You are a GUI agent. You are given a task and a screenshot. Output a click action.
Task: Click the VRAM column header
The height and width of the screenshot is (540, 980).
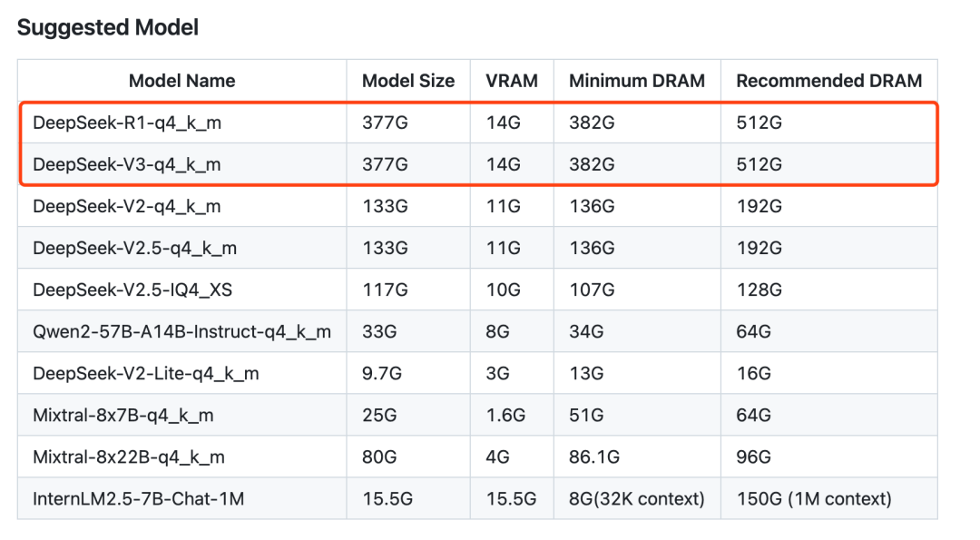pyautogui.click(x=512, y=81)
